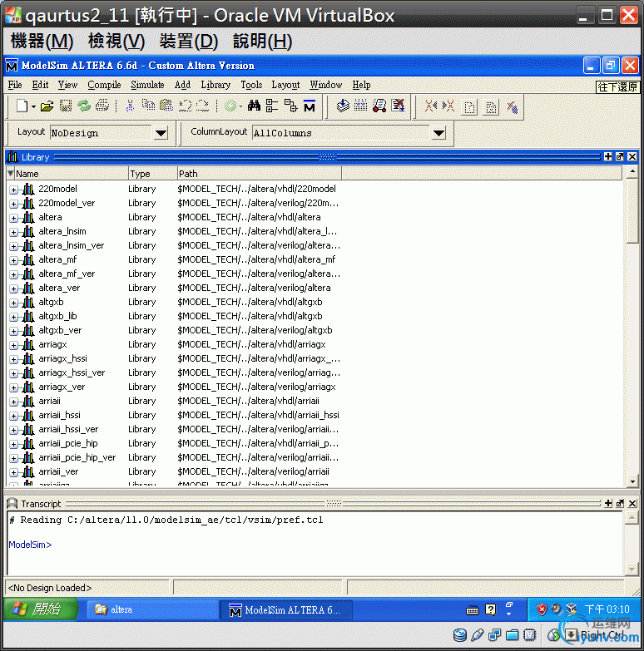This screenshot has width=644, height=651.
Task: Click Transcript scrollbar up arrow
Action: [x=632, y=518]
